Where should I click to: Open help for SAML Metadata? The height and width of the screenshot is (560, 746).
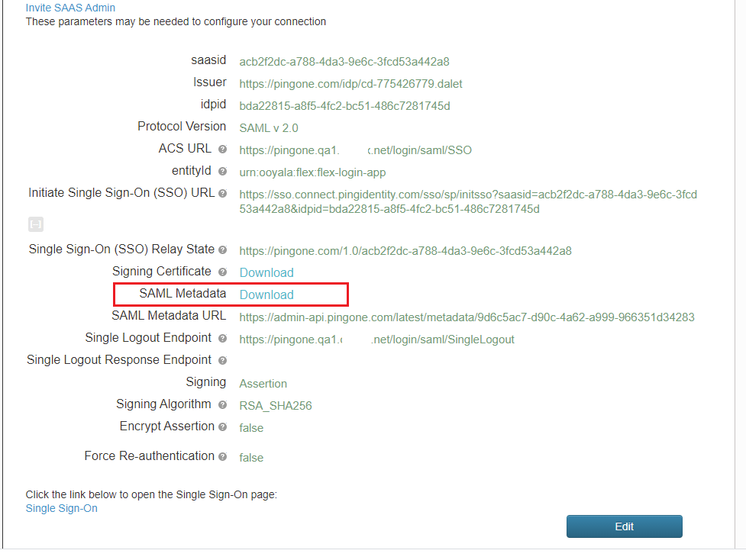[x=224, y=294]
